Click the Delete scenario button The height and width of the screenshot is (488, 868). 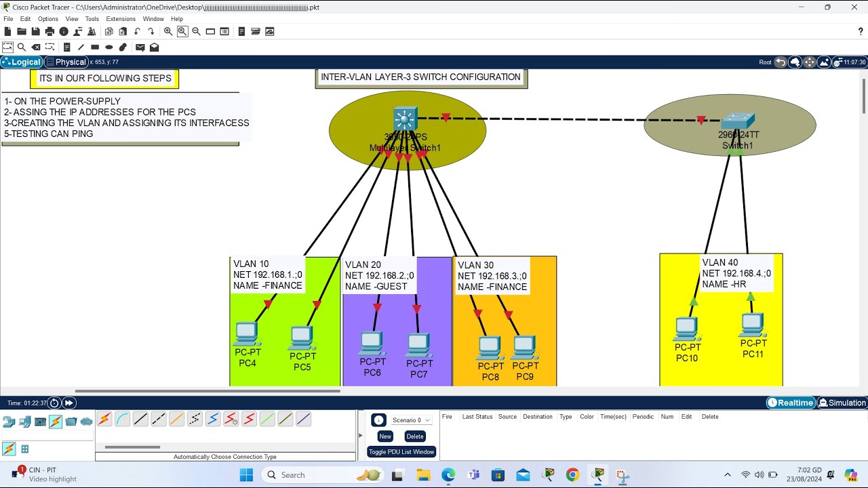pyautogui.click(x=415, y=436)
